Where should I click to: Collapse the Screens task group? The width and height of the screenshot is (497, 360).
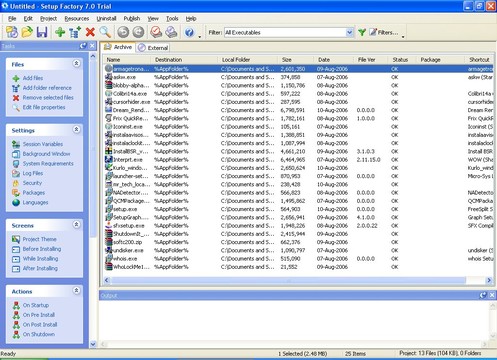pos(76,225)
